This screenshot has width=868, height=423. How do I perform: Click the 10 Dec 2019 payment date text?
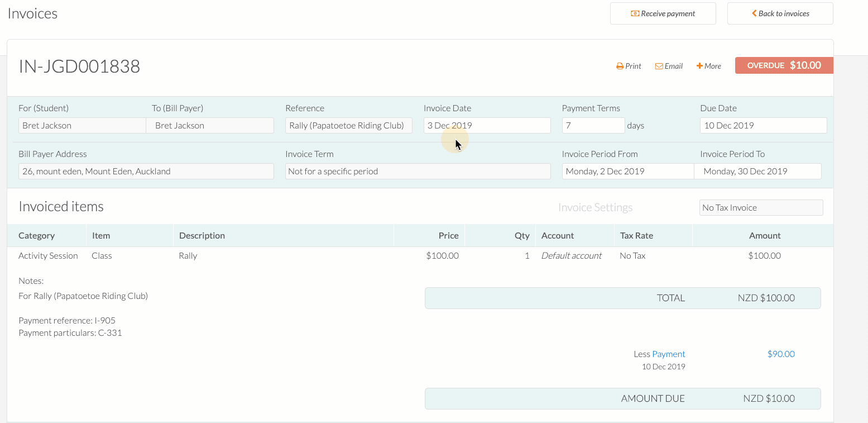pos(663,367)
